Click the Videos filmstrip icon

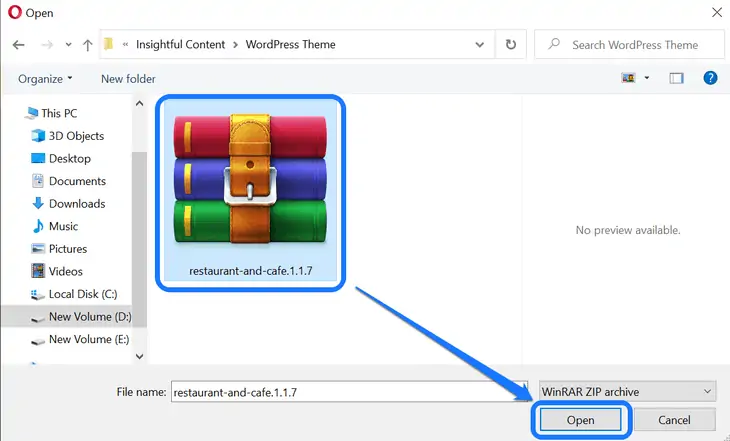click(x=38, y=271)
